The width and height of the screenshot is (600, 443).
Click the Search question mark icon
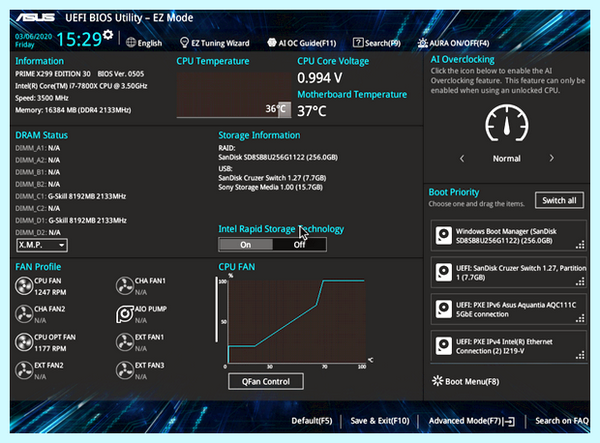pos(358,42)
